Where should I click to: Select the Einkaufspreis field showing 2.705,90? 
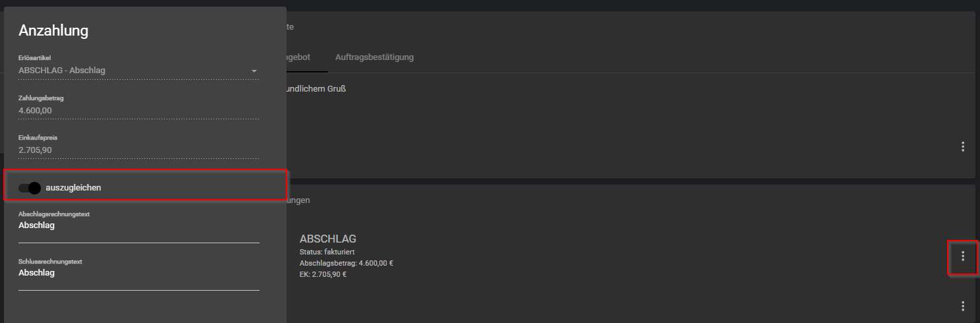coord(139,150)
